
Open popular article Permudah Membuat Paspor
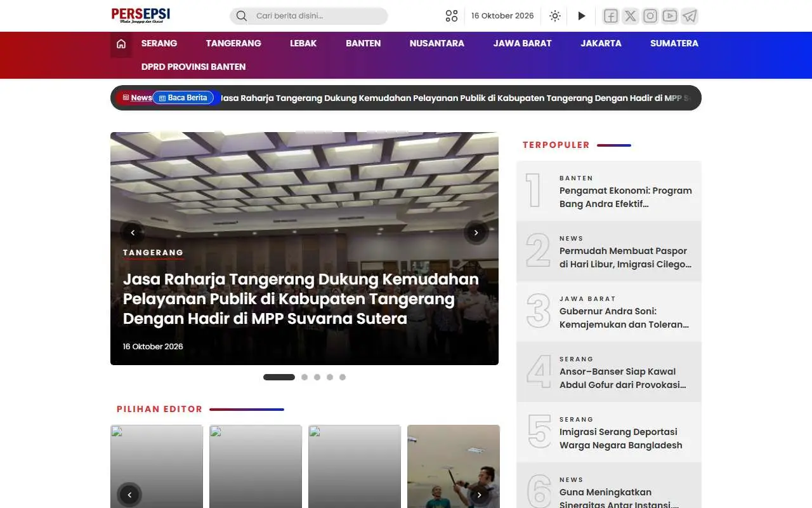pyautogui.click(x=625, y=257)
